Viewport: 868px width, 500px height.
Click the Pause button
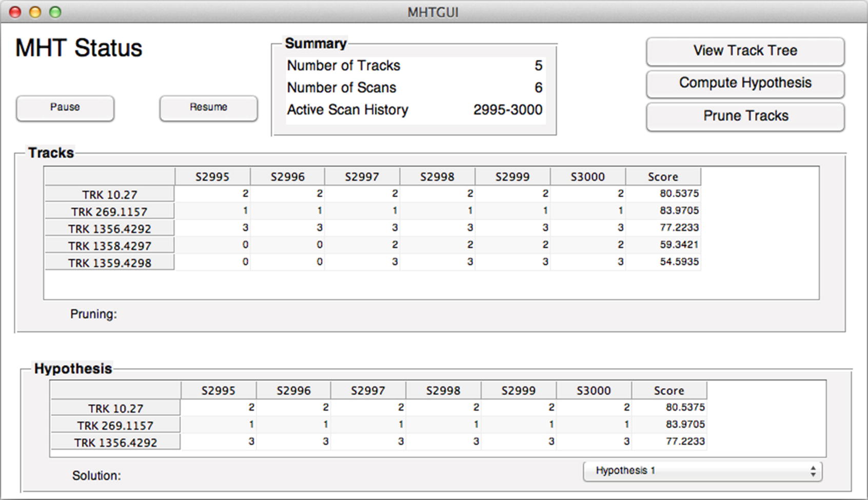point(65,108)
